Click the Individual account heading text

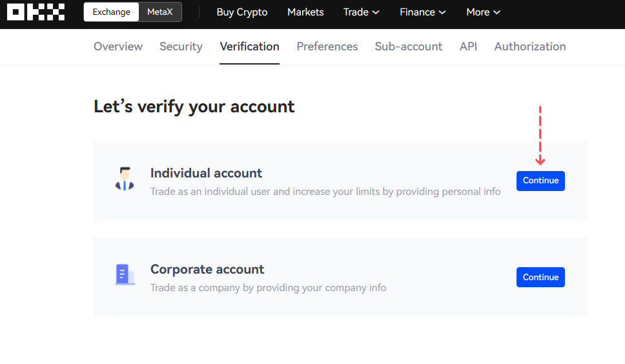(206, 173)
